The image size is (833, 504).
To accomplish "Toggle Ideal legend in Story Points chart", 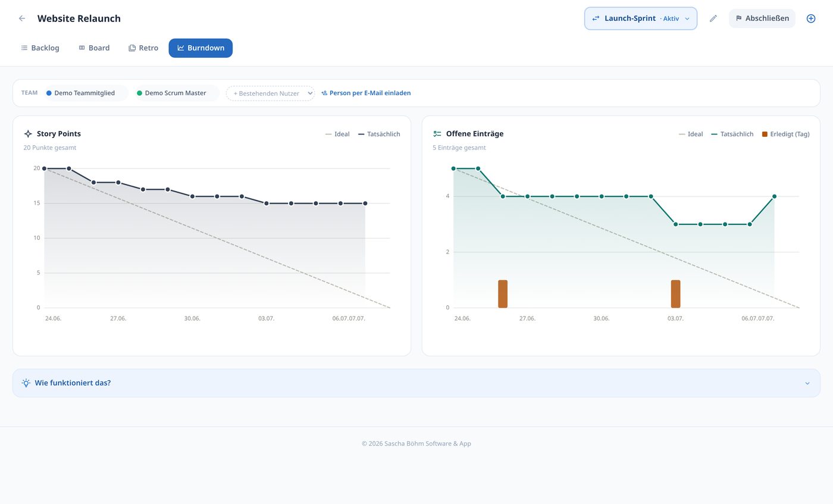I will pos(337,134).
